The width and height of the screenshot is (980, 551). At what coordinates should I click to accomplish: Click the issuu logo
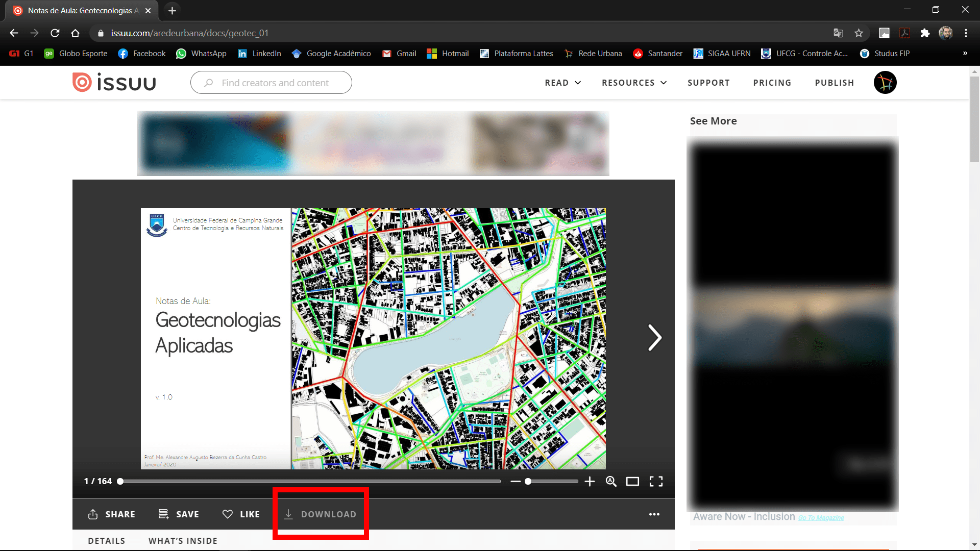click(x=113, y=82)
